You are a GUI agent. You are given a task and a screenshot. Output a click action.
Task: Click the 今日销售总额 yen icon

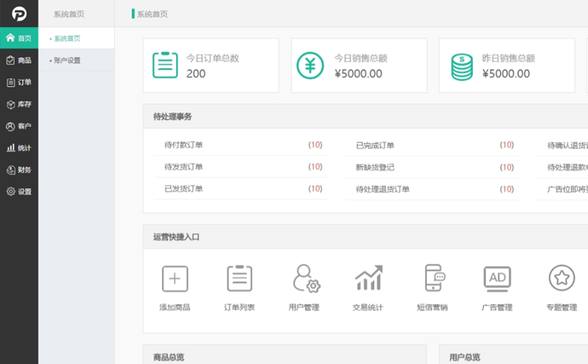click(310, 66)
